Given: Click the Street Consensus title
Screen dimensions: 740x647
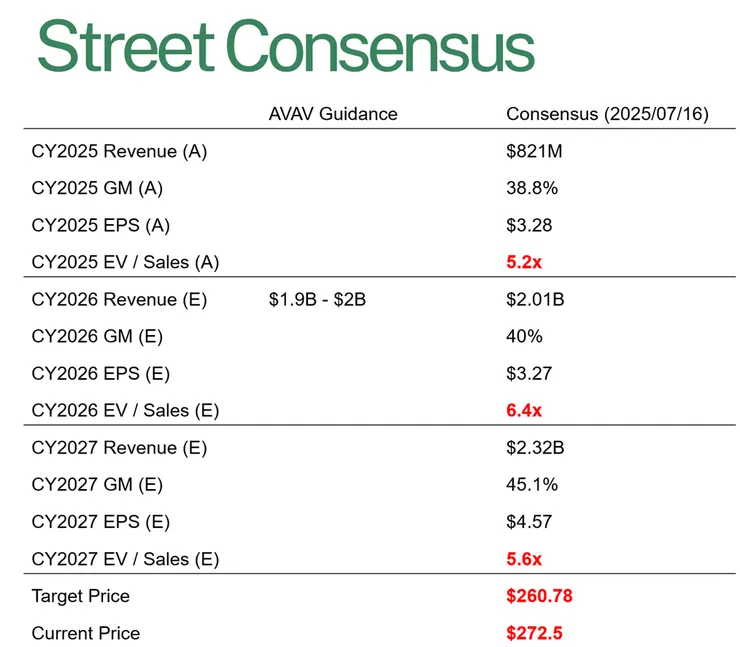Looking at the screenshot, I should click(x=285, y=47).
